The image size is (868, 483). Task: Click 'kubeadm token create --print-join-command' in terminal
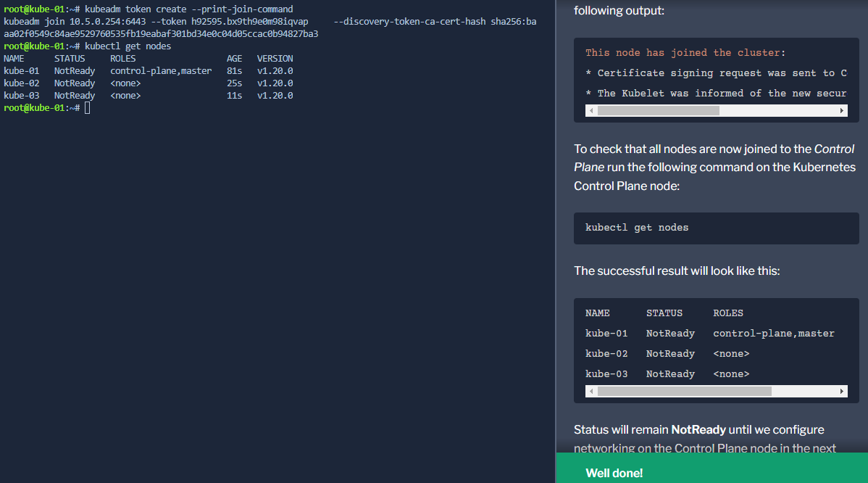pos(189,9)
